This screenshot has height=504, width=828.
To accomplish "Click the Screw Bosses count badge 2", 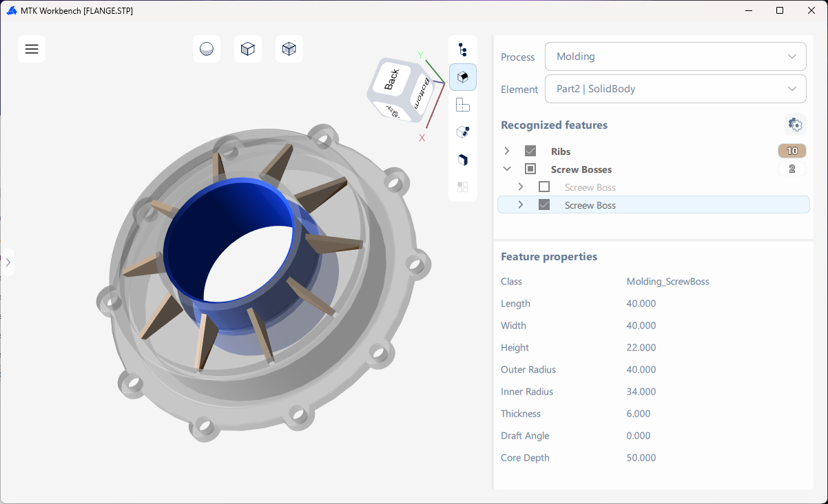I will (792, 169).
